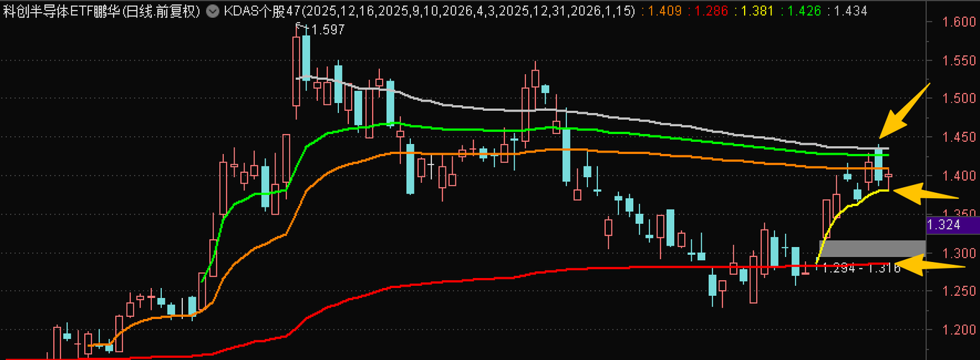980x360 pixels.
Task: Click the 1.300 price axis label
Action: point(959,253)
